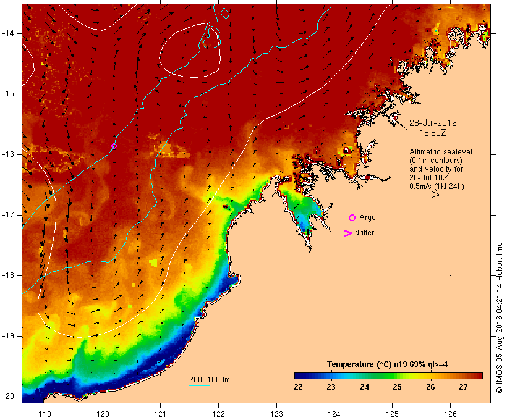Viewport: 507px width, 420px height.
Task: Click colorbar tick label 25
Action: click(x=398, y=387)
